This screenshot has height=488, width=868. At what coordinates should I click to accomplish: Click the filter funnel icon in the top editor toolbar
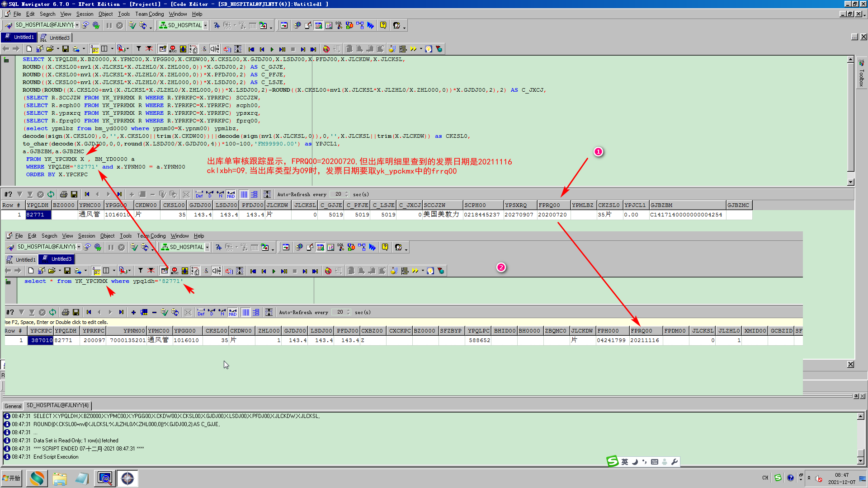[139, 49]
